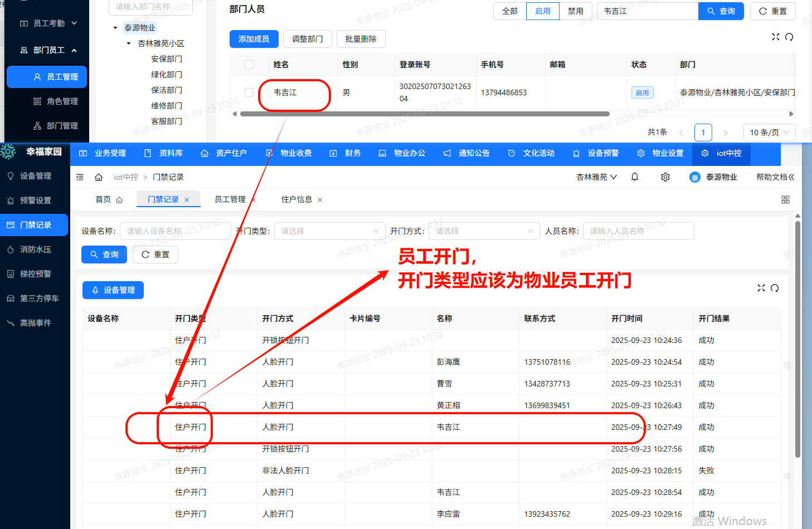
Task: Collapse the sidebar using the hamburger icon
Action: coord(79,177)
